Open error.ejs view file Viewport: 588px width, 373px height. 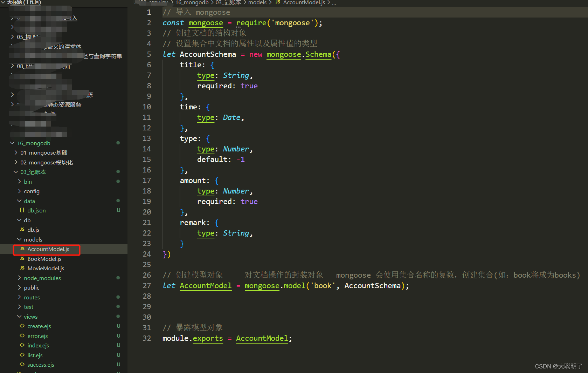[37, 336]
